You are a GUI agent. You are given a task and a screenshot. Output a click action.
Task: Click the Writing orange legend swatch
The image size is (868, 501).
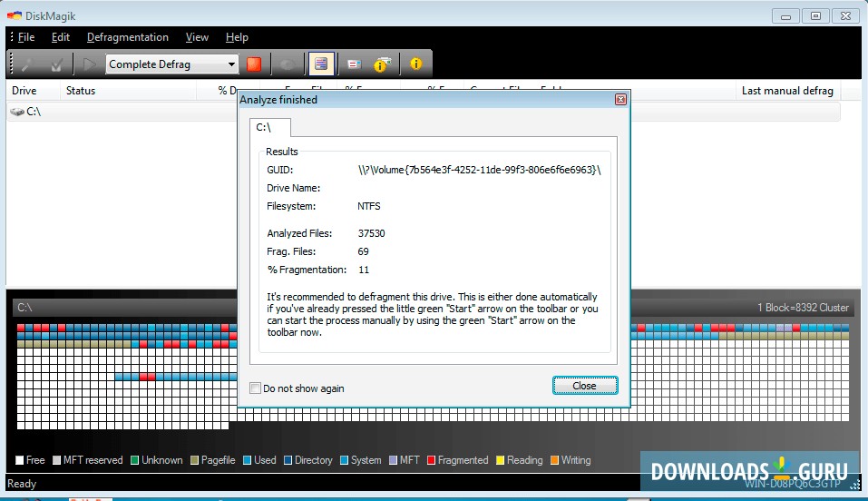coord(554,460)
